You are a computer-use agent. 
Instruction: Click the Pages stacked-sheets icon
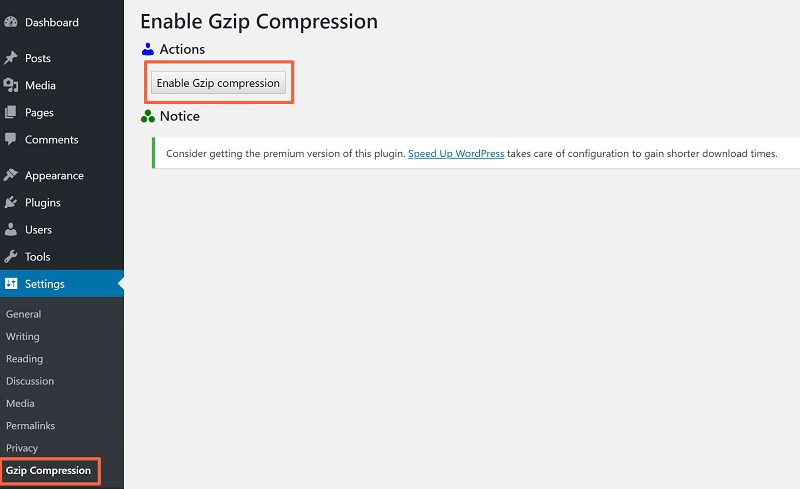click(11, 112)
